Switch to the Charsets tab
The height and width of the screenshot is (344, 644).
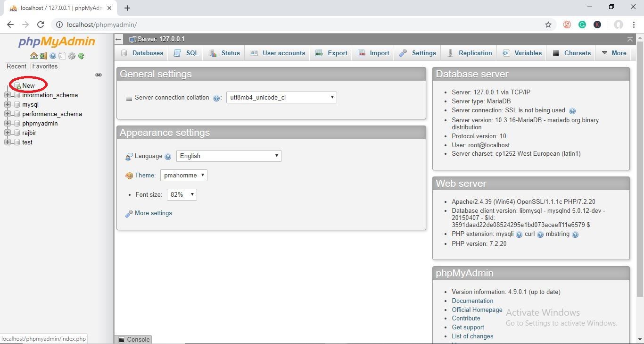571,53
